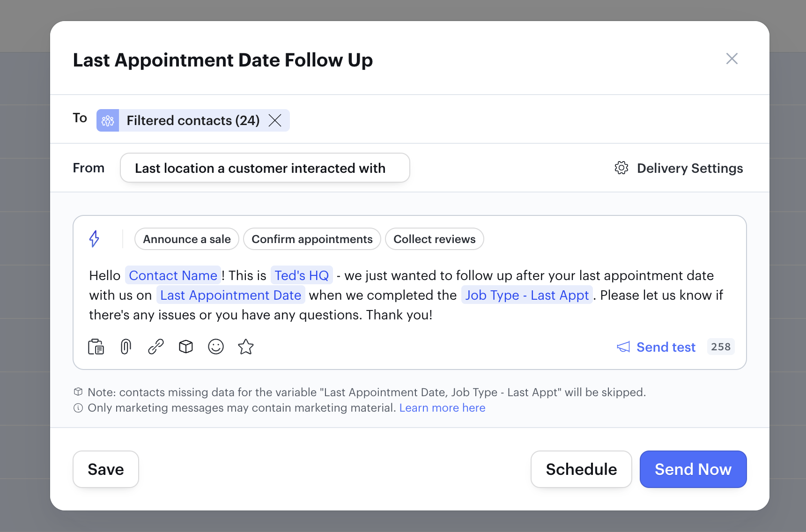The image size is (806, 532).
Task: Remove the Filtered contacts (24) chip
Action: click(x=275, y=121)
